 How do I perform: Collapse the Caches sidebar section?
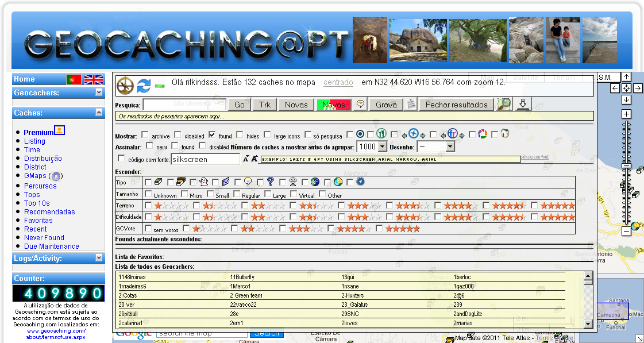coord(99,112)
